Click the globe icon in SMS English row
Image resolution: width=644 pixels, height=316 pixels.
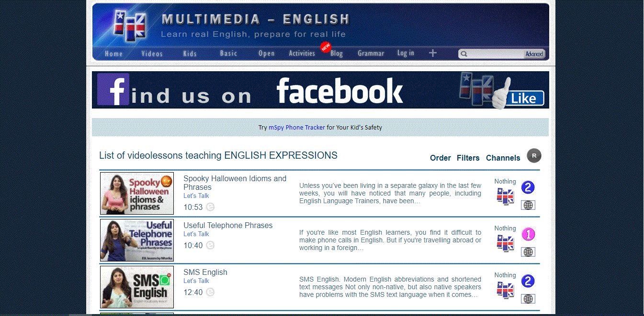(x=528, y=299)
